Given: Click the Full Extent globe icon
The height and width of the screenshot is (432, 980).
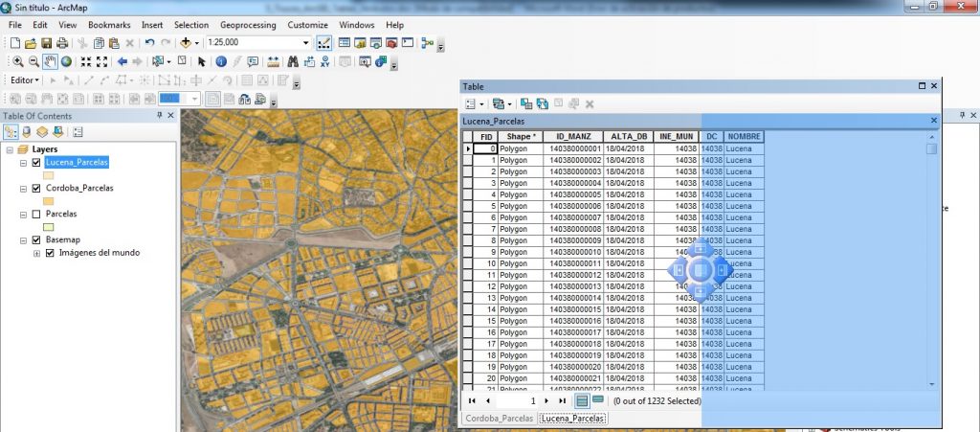Looking at the screenshot, I should [x=66, y=61].
